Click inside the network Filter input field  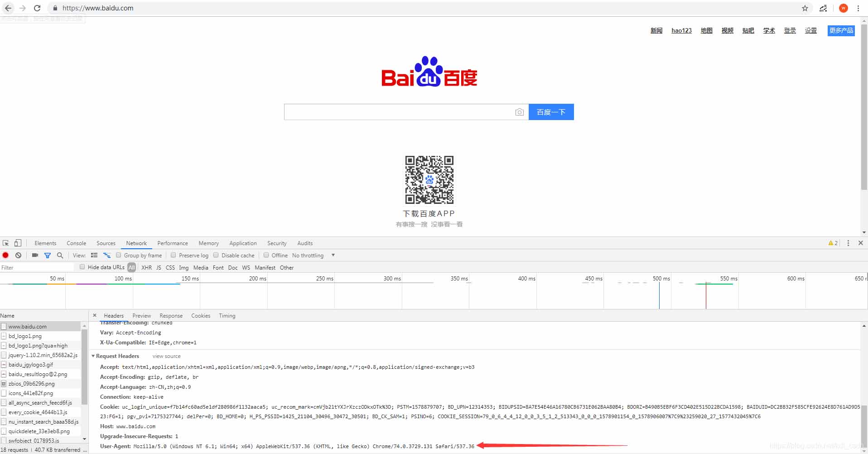click(38, 267)
